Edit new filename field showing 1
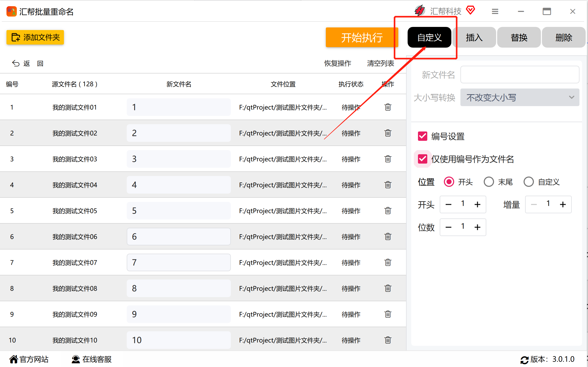The image size is (588, 367). (x=179, y=107)
